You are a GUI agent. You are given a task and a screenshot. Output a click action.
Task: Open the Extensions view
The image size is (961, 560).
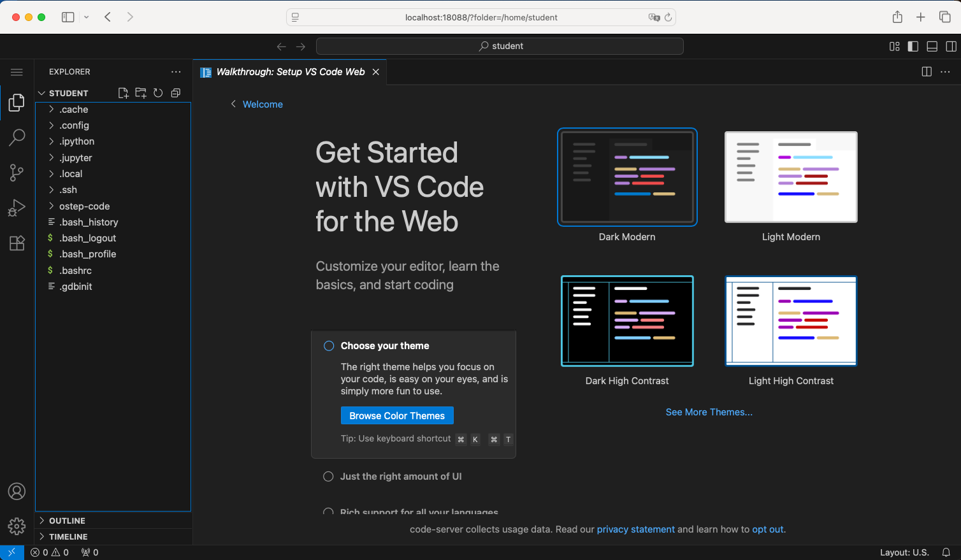pyautogui.click(x=17, y=243)
